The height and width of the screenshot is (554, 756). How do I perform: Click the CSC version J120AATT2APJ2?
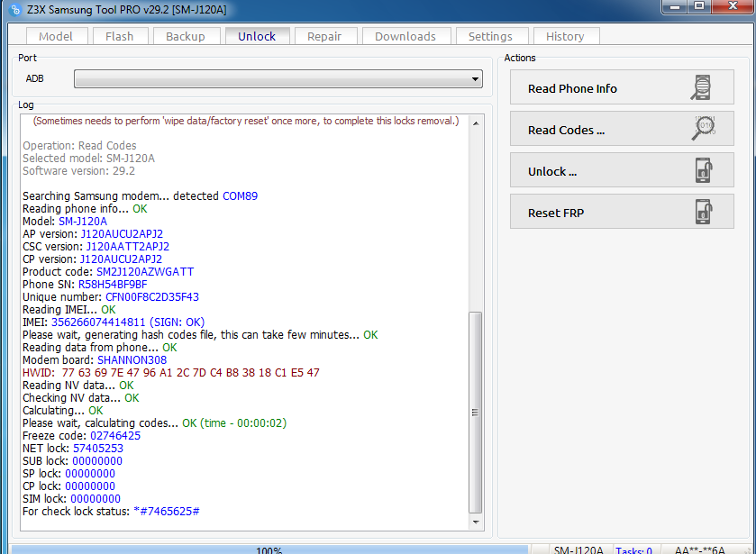(x=128, y=247)
